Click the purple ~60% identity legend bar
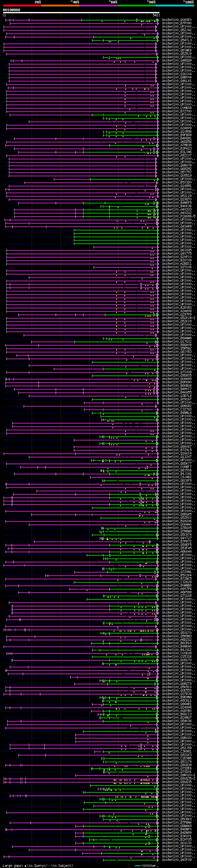197x868 pixels. click(99, 6)
